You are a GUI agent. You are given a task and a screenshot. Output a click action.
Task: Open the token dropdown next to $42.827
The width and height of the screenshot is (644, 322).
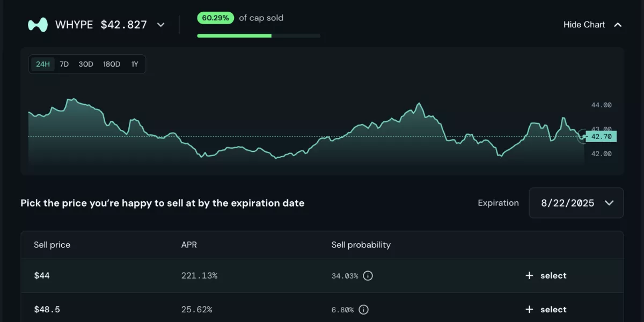click(160, 25)
